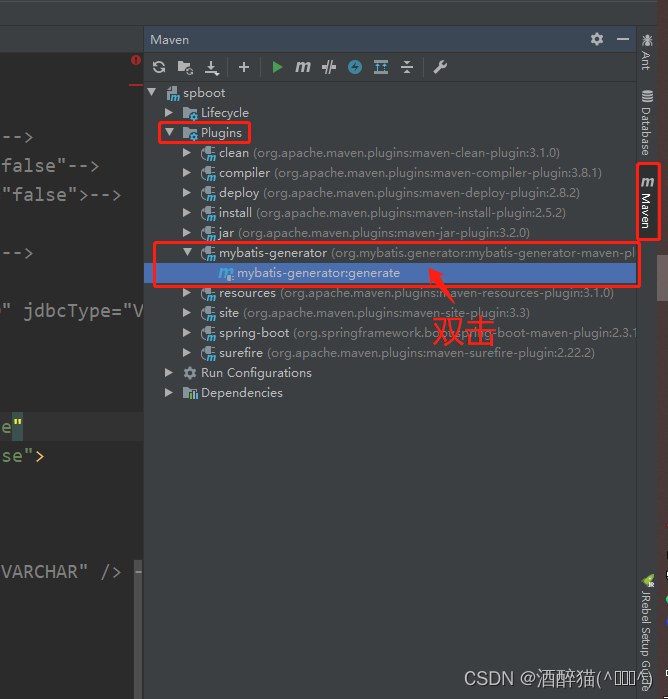Collapse the mybatis-generator plugin node
The height and width of the screenshot is (699, 668).
click(188, 252)
